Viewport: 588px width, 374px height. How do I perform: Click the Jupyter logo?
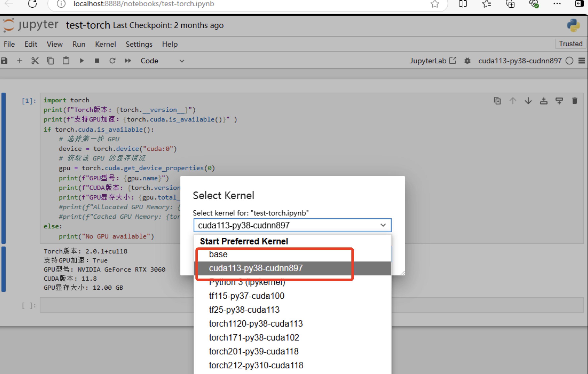pyautogui.click(x=31, y=25)
